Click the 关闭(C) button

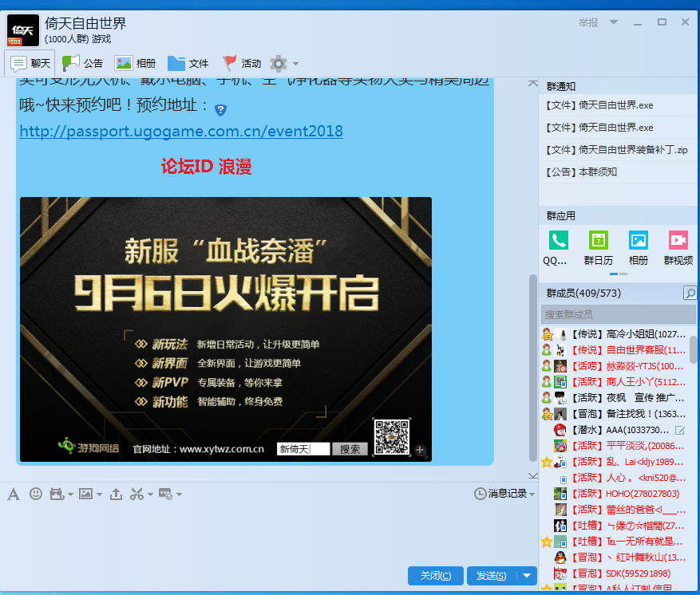click(436, 576)
